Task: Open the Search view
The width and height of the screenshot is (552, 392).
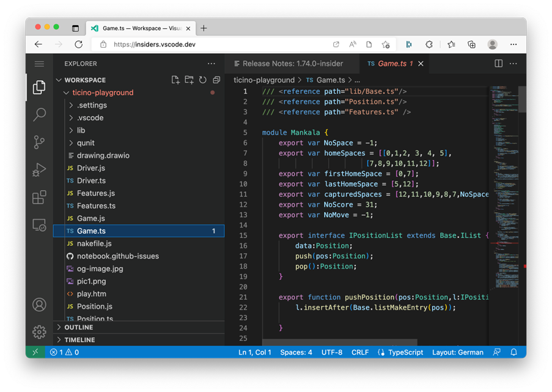Action: tap(39, 114)
